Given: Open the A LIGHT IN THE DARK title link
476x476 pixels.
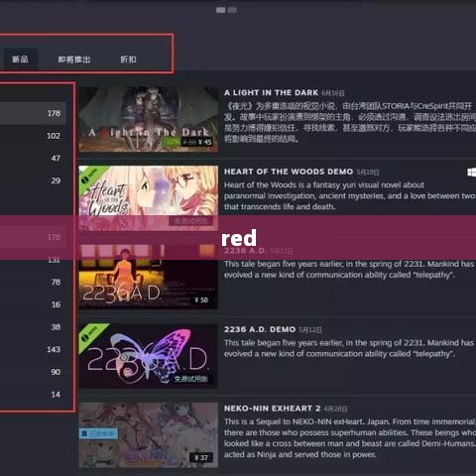Looking at the screenshot, I should pos(271,92).
